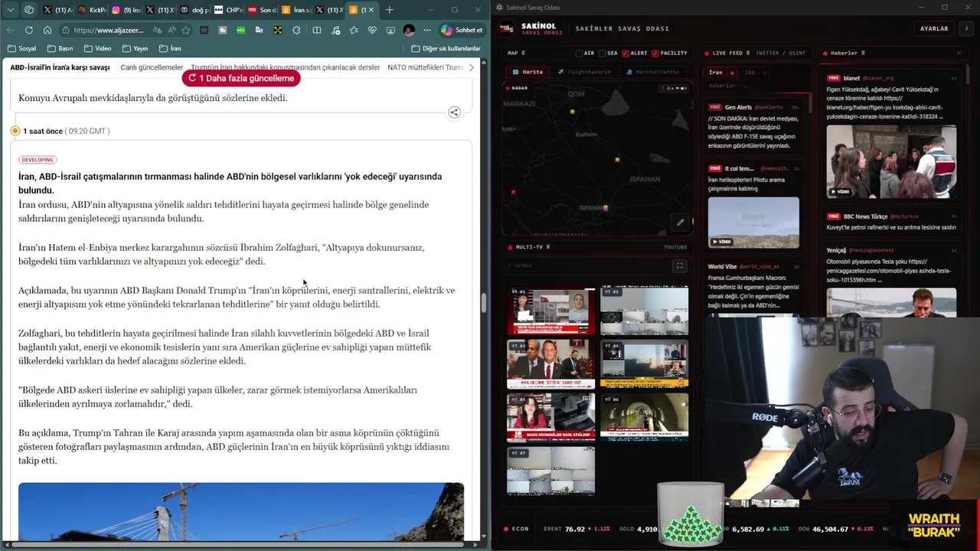Select the İran live feed tab
Image resolution: width=980 pixels, height=551 pixels.
pyautogui.click(x=716, y=73)
